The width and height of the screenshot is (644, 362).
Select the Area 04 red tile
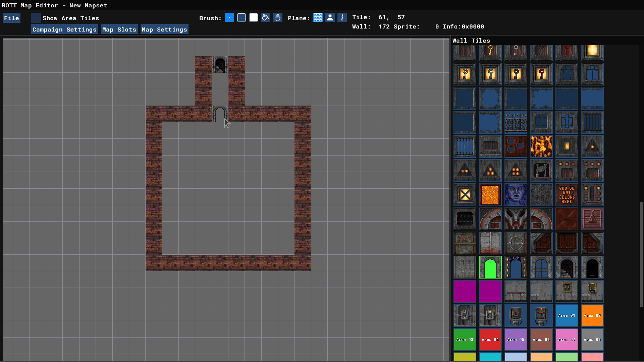click(x=490, y=340)
